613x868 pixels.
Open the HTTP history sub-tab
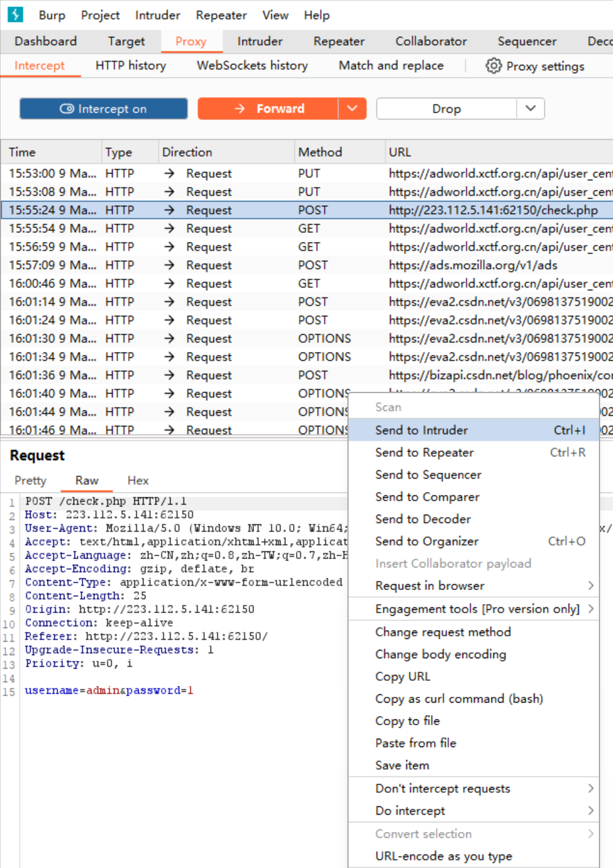pyautogui.click(x=131, y=66)
